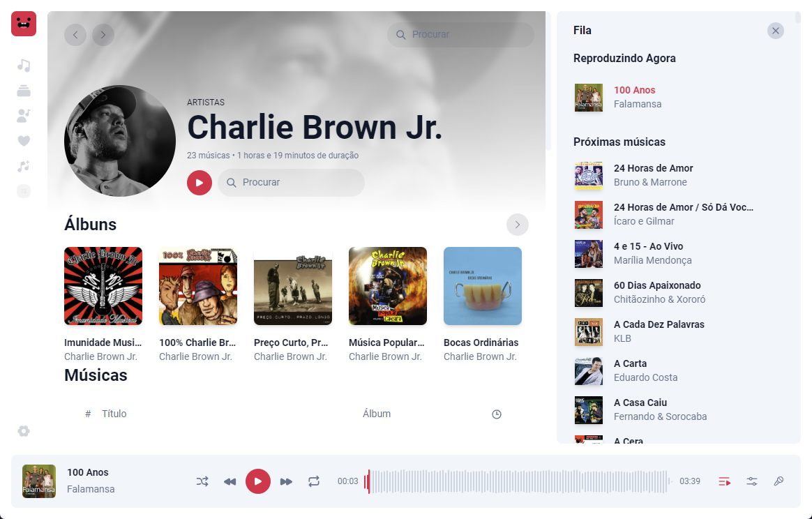Screen dimensions: 812x519
Task: Click the top Procurar search field
Action: click(x=460, y=35)
